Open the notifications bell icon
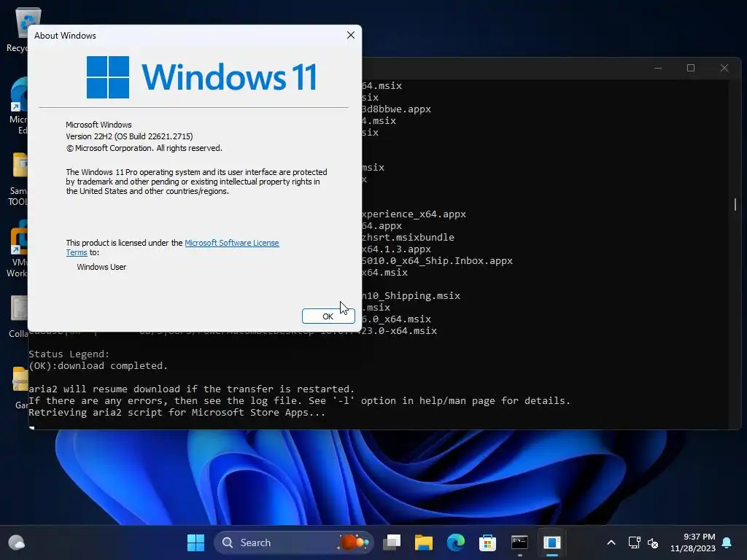The image size is (747, 560). pyautogui.click(x=727, y=542)
